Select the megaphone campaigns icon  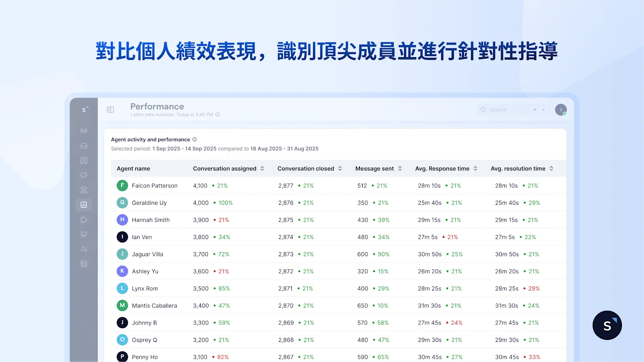[84, 175]
